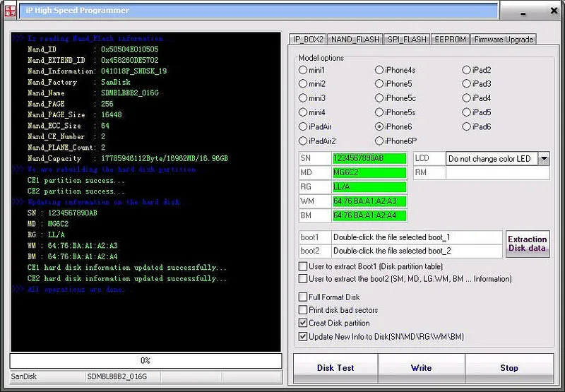Click the red app logo icon in title bar
565x392 pixels.
(10, 11)
